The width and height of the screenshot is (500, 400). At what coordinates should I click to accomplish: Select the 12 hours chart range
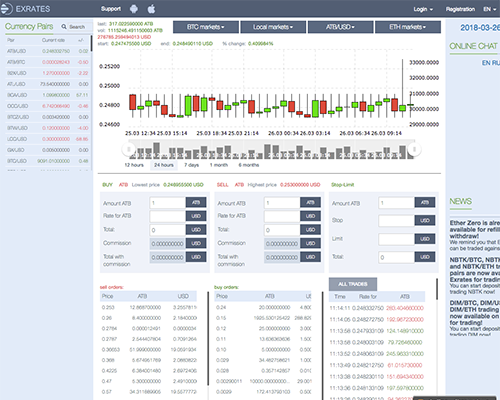134,165
